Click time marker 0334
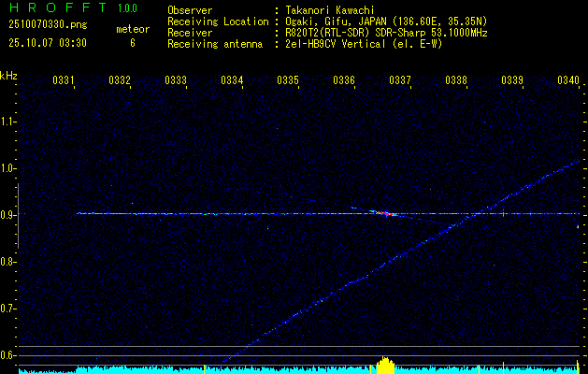Screen dimensions: 588x374 (232, 79)
